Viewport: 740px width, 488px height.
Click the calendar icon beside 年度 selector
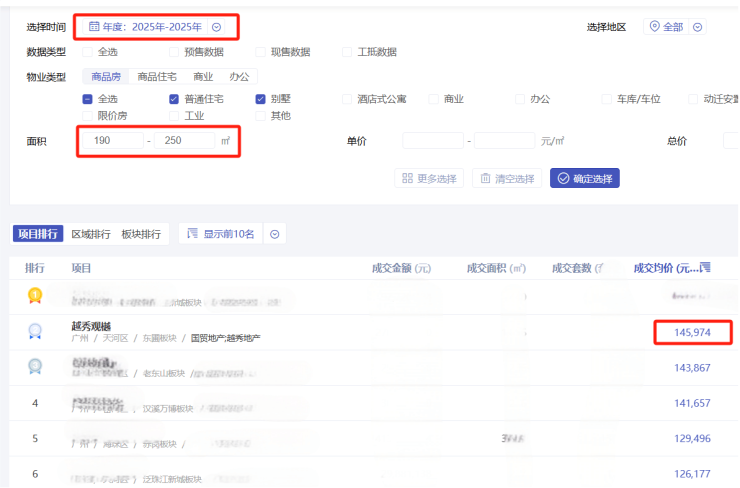click(95, 27)
